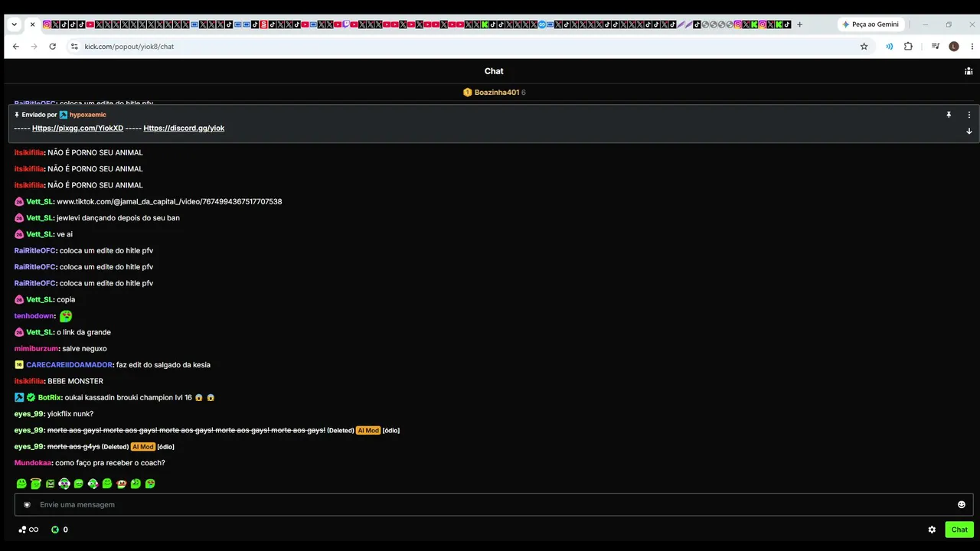This screenshot has width=980, height=551.
Task: Open the Https://pixgg.com/YiokXD link
Action: [x=77, y=129]
